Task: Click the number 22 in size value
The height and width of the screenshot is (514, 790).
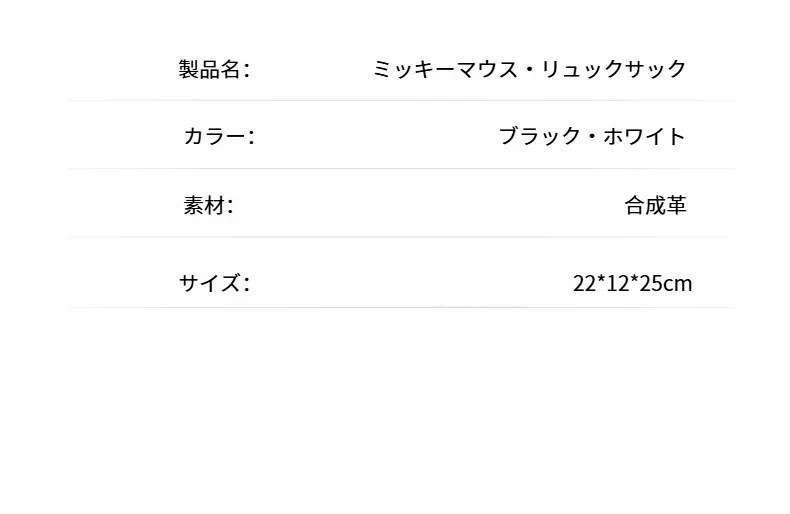Action: (584, 284)
